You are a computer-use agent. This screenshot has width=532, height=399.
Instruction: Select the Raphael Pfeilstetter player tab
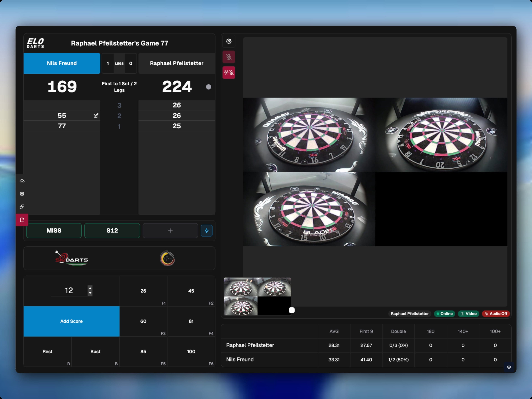click(177, 63)
